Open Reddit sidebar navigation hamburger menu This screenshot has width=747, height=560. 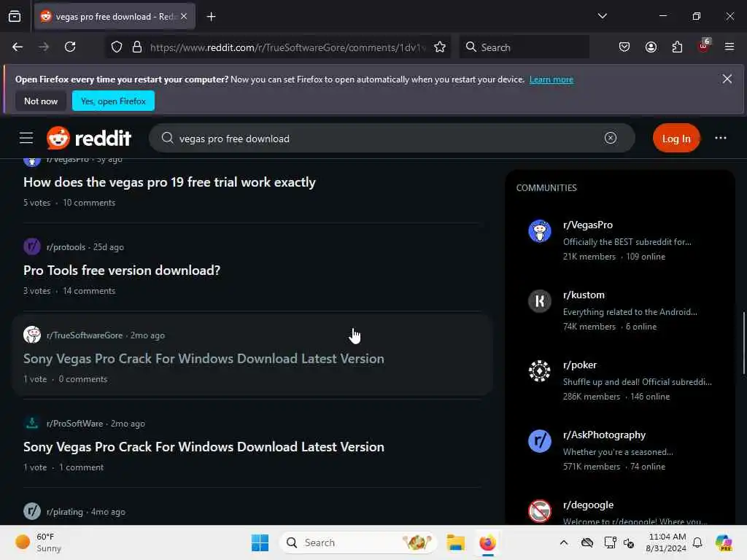(x=26, y=138)
